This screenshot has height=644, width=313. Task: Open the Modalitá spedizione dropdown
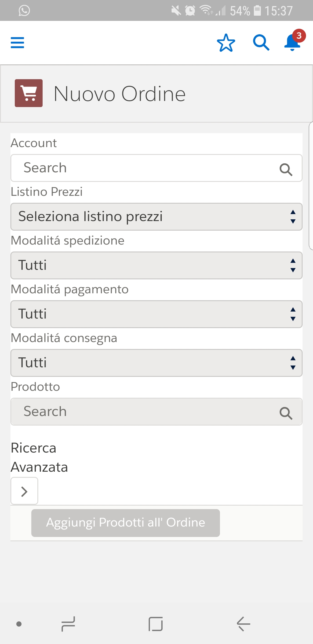click(156, 265)
